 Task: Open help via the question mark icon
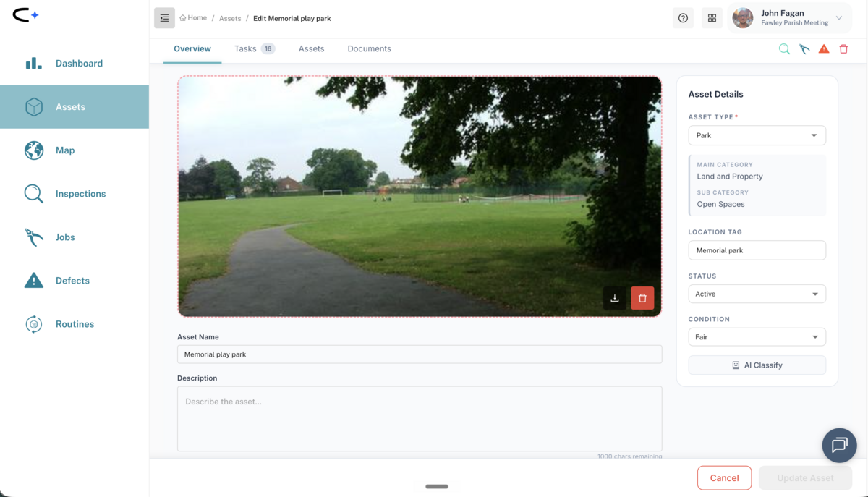pyautogui.click(x=683, y=18)
